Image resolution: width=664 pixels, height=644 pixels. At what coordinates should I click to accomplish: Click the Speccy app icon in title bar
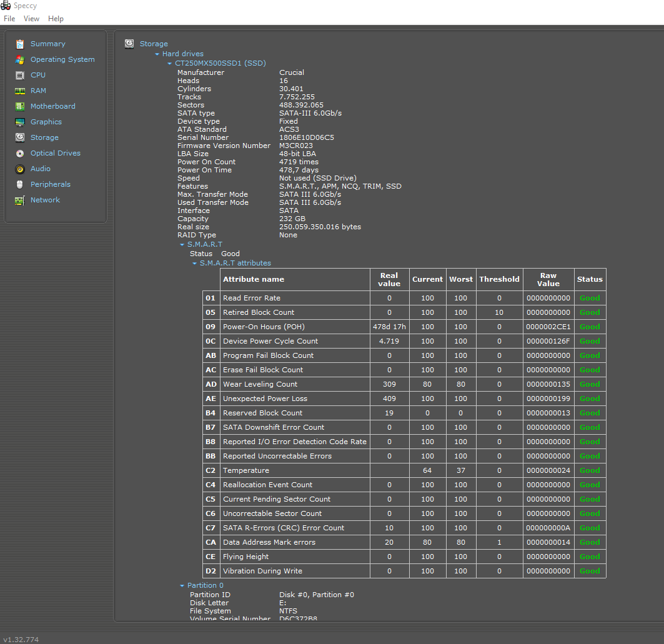6,6
